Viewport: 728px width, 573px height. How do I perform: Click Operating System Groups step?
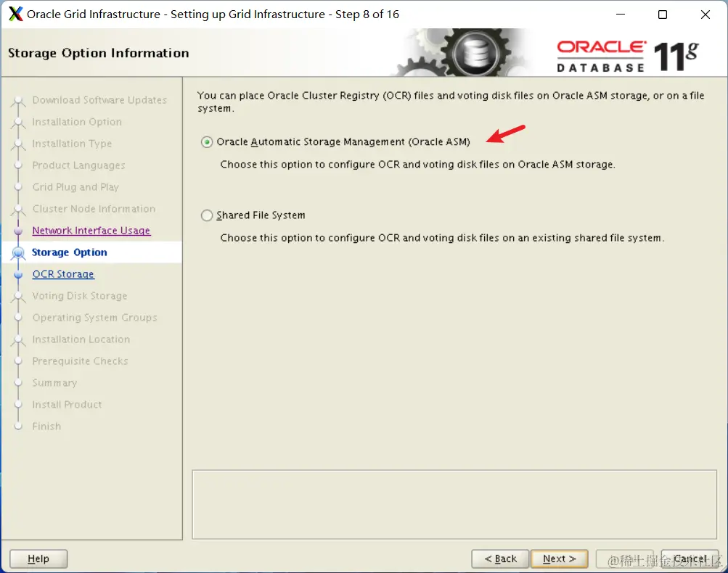[94, 318]
